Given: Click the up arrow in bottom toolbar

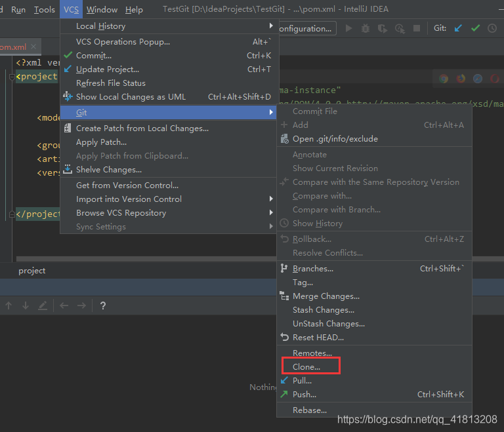Looking at the screenshot, I should coord(9,305).
